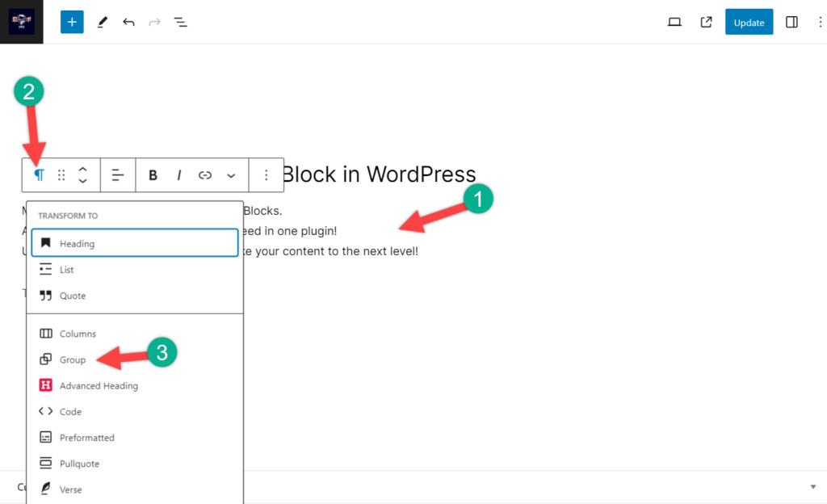Toggle bold formatting
The image size is (827, 504).
click(153, 175)
